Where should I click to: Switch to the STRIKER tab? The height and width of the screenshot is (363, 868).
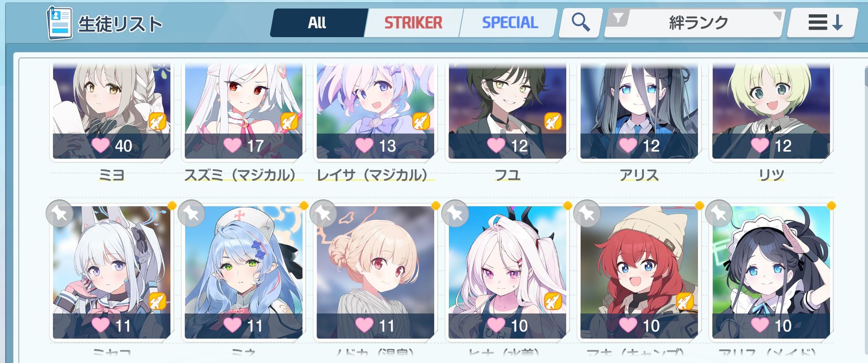[x=413, y=23]
